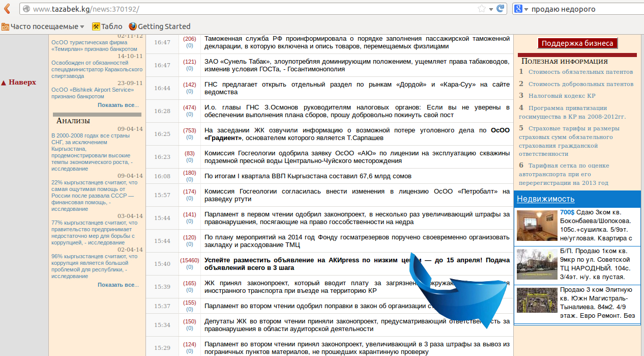Click the browser back arrow button
This screenshot has width=644, height=356.
pos(7,9)
